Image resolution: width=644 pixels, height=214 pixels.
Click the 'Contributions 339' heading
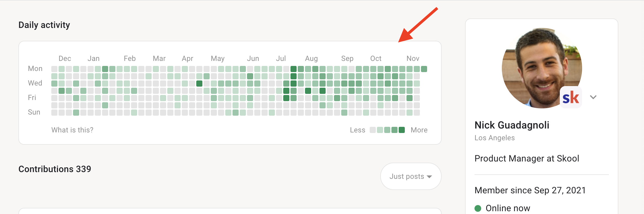pyautogui.click(x=55, y=169)
